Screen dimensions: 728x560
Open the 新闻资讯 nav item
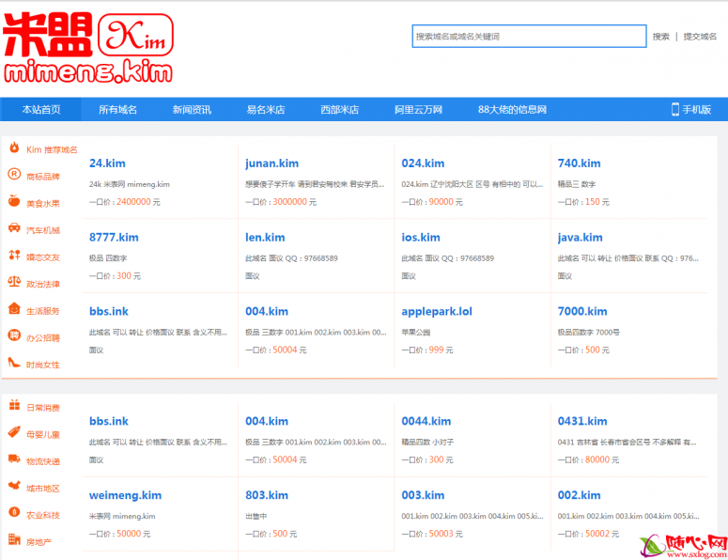coord(192,110)
